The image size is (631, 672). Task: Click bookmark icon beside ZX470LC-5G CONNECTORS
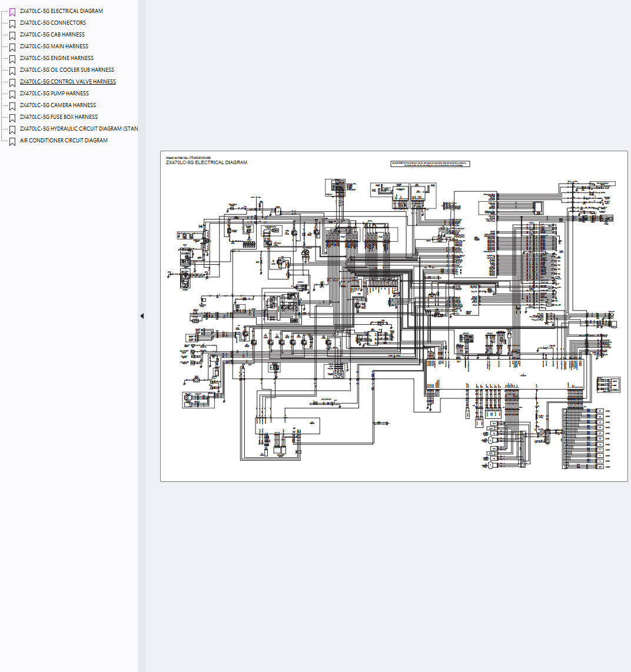pyautogui.click(x=12, y=24)
